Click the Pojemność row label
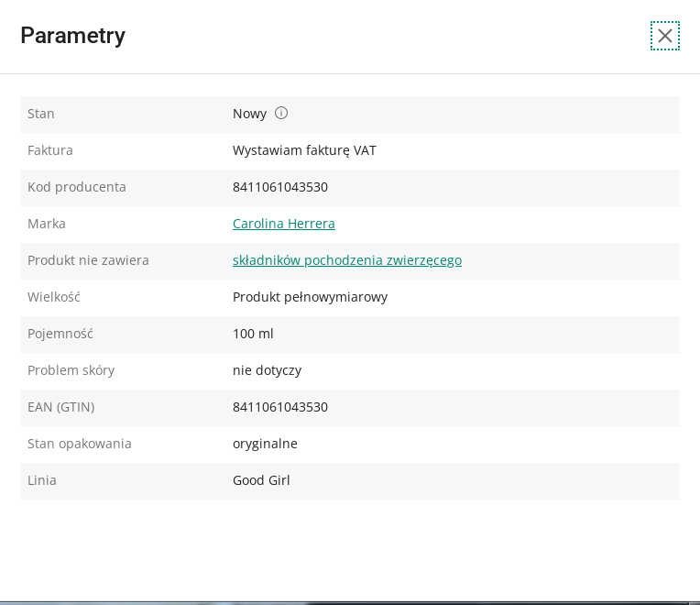The image size is (700, 605). [x=60, y=334]
